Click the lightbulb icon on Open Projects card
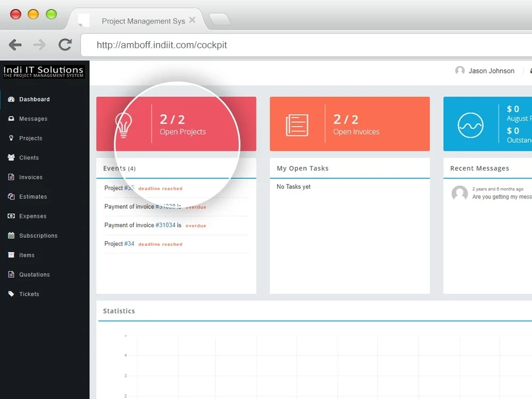Screen dimensions: 532x399 pos(124,123)
